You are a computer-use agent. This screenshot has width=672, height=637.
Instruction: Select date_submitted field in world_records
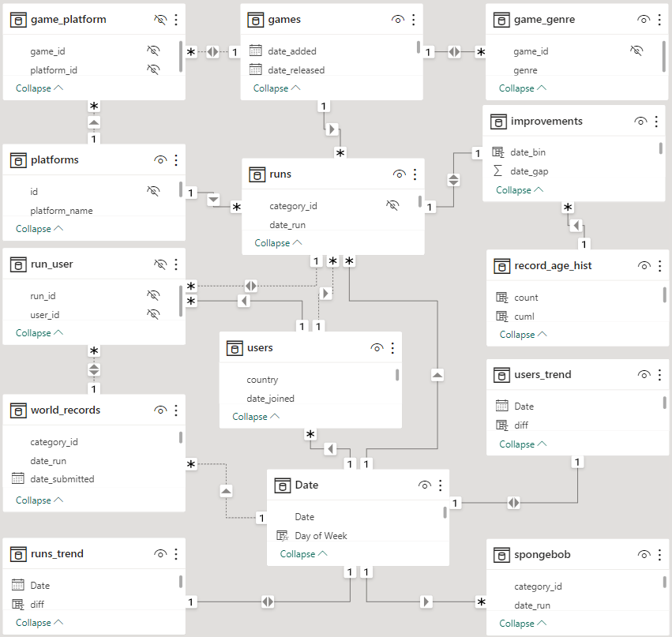(x=62, y=479)
